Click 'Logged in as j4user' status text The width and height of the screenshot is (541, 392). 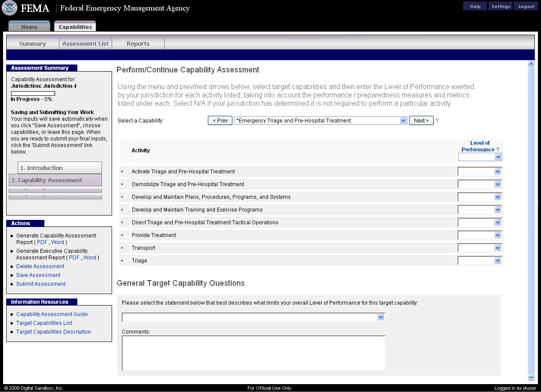[x=515, y=388]
